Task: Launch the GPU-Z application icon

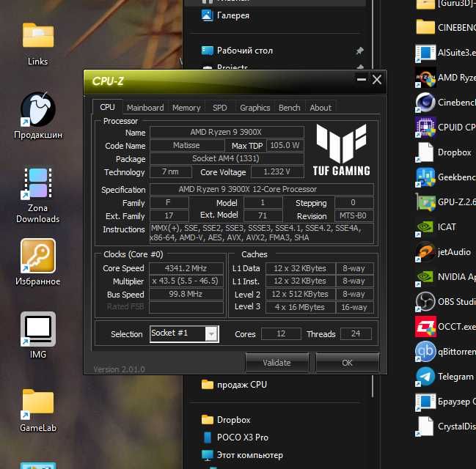Action: click(425, 202)
